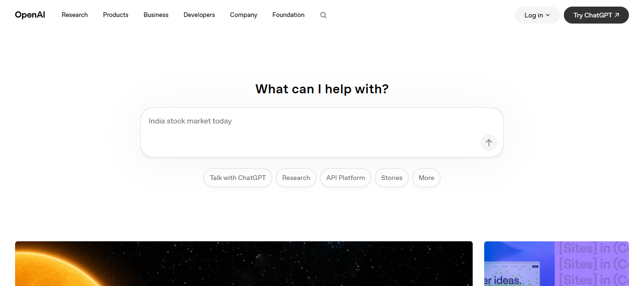The height and width of the screenshot is (286, 644).
Task: Open the Research navigation menu
Action: click(74, 15)
